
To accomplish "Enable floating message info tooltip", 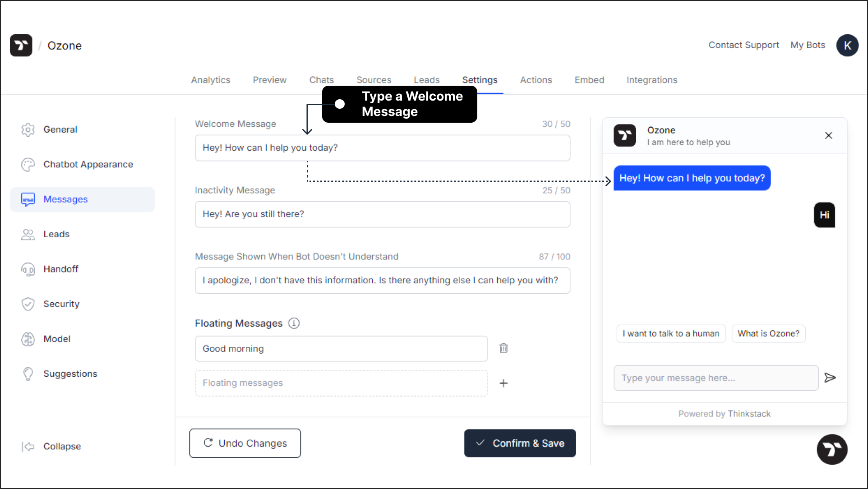I will (x=293, y=323).
